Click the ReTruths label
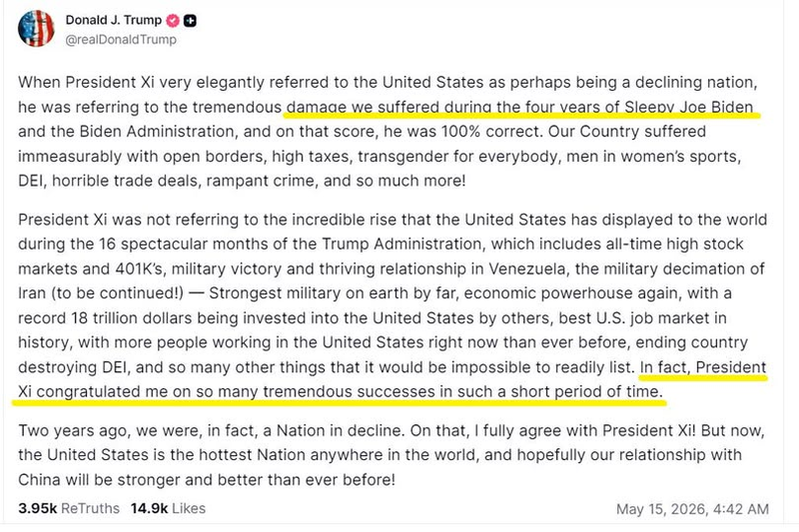The image size is (799, 532). pyautogui.click(x=90, y=508)
